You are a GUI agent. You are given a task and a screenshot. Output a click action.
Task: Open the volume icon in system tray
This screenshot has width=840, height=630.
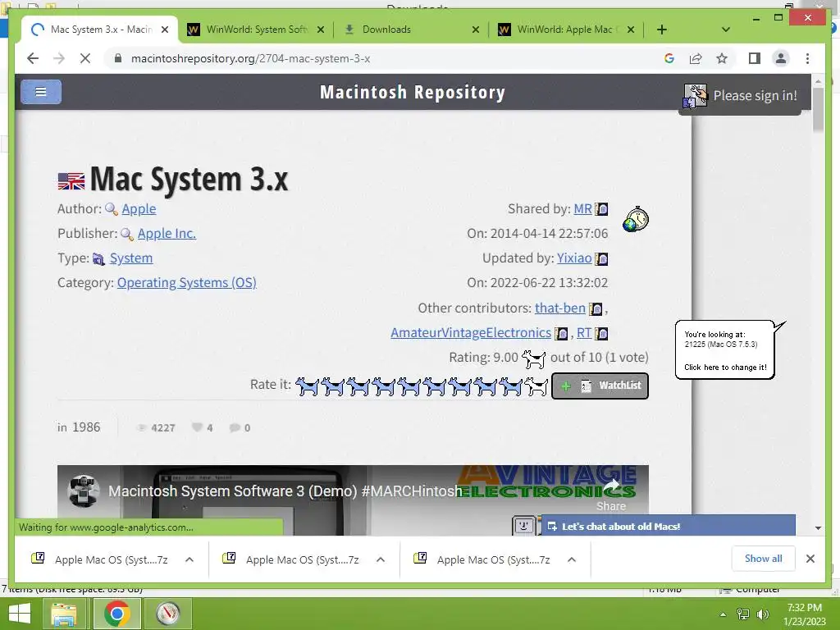coord(762,614)
